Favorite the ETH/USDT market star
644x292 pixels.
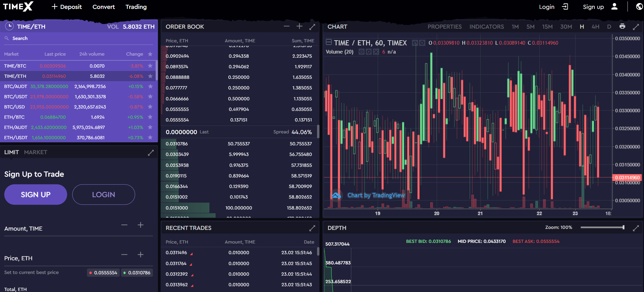(x=150, y=137)
